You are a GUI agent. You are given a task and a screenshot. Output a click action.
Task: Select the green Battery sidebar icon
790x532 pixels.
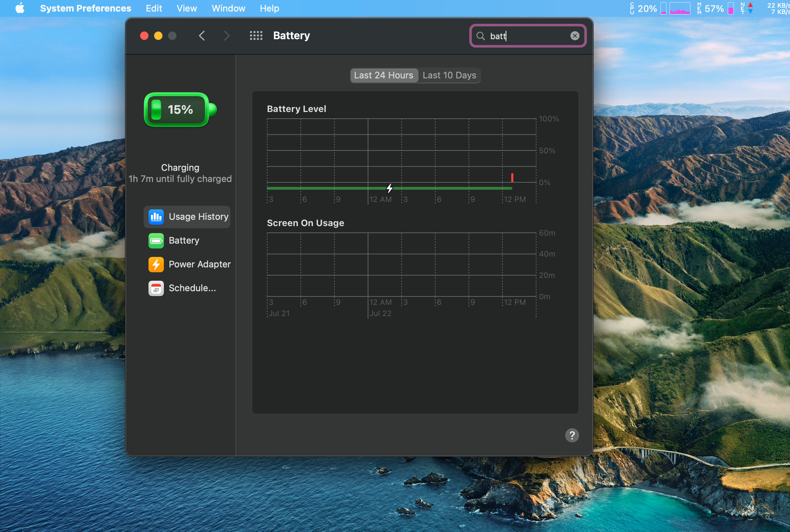pyautogui.click(x=156, y=240)
